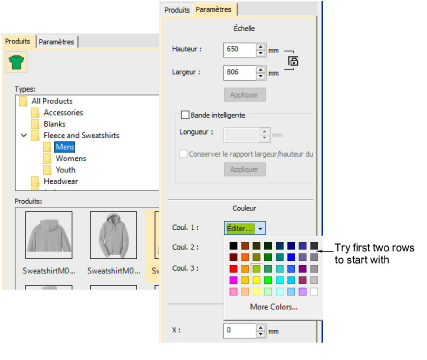427x360 pixels.
Task: Toggle Conserver le rapport largeur/hauteur checkbox
Action: (183, 154)
